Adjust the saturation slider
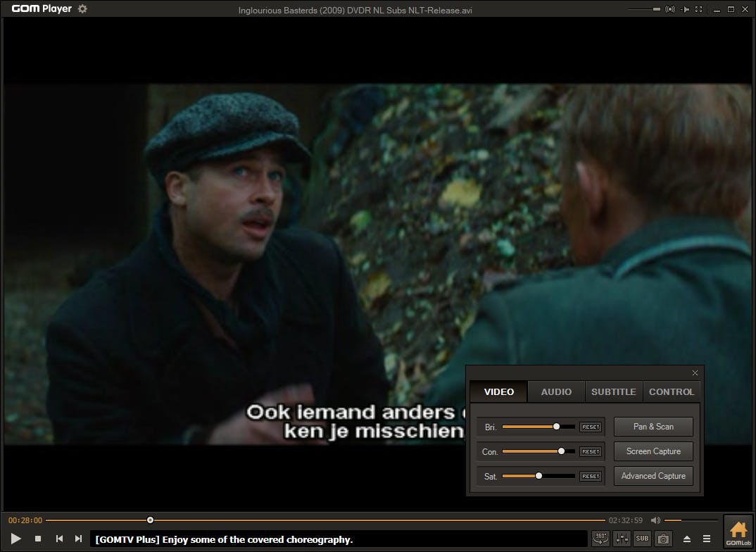The width and height of the screenshot is (756, 552). click(x=538, y=476)
